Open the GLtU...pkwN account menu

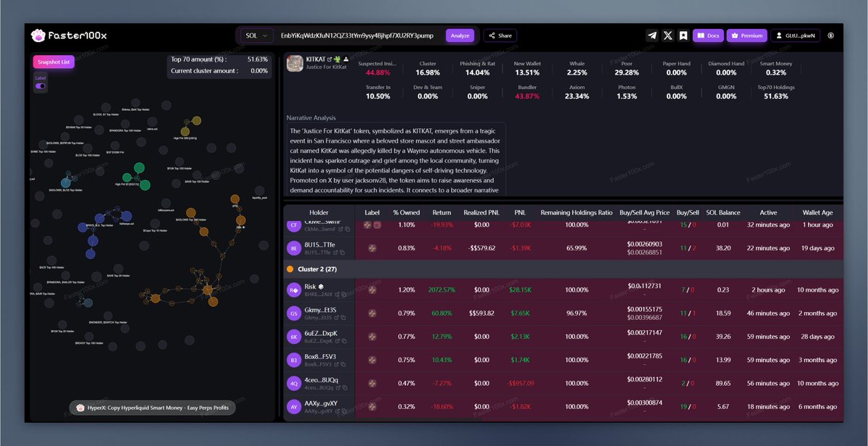(796, 35)
